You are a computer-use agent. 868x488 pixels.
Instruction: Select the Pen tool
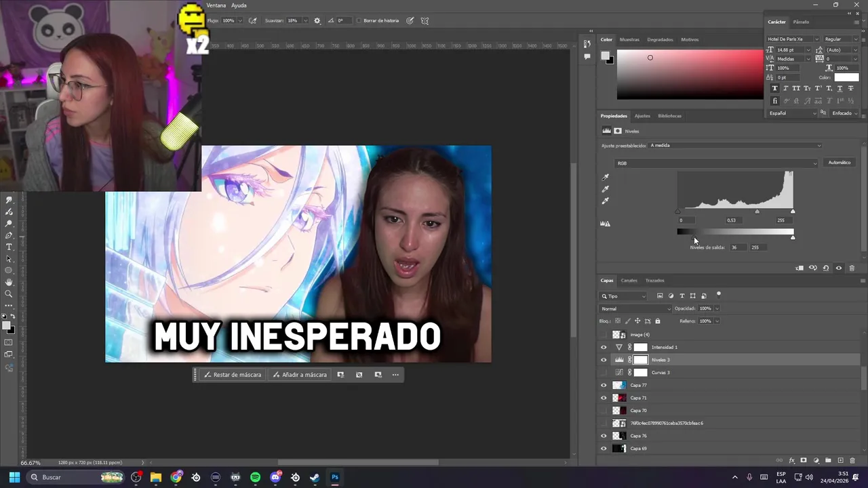pos(9,235)
